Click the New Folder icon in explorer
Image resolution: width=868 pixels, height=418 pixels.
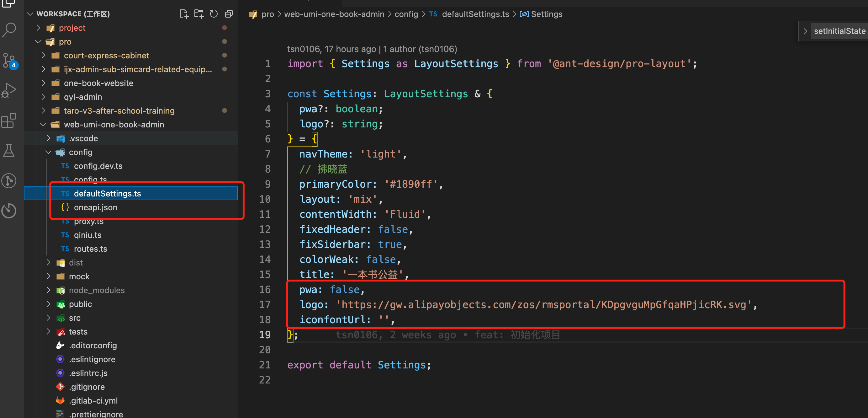(x=199, y=14)
